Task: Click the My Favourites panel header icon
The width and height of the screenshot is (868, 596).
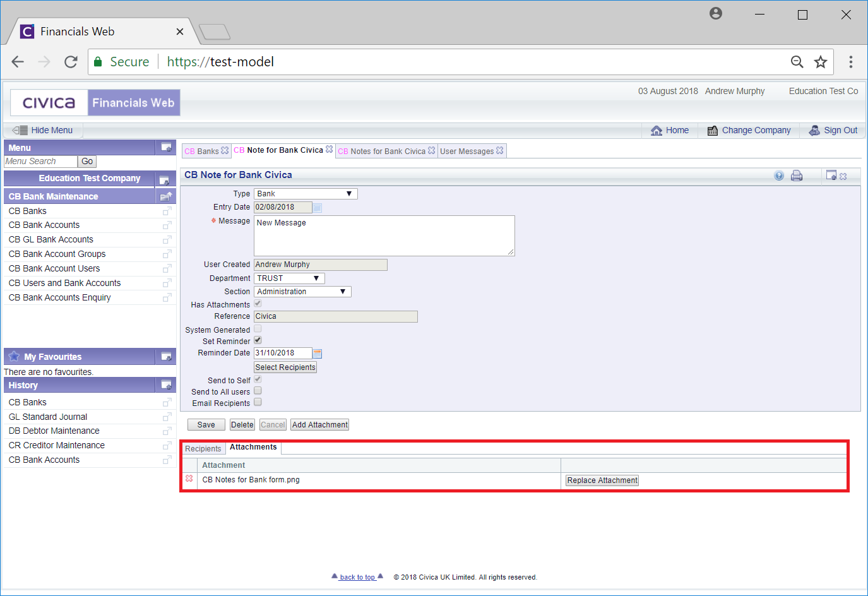Action: (166, 357)
